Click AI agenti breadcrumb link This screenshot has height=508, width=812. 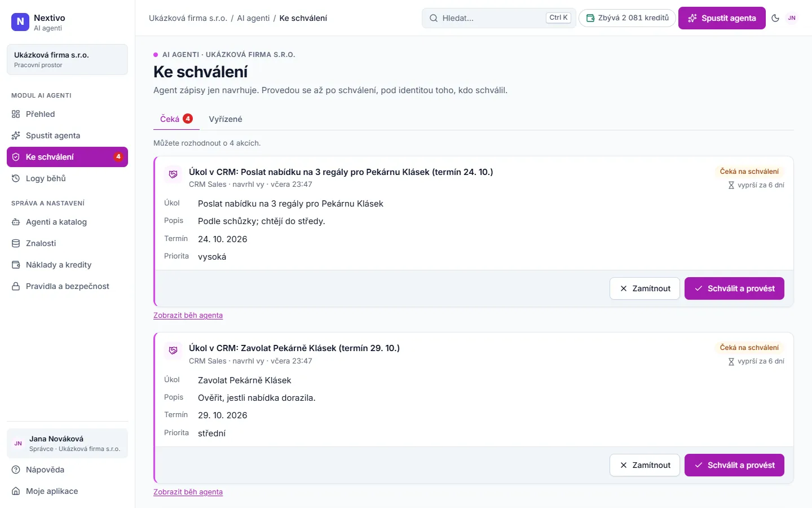(253, 18)
